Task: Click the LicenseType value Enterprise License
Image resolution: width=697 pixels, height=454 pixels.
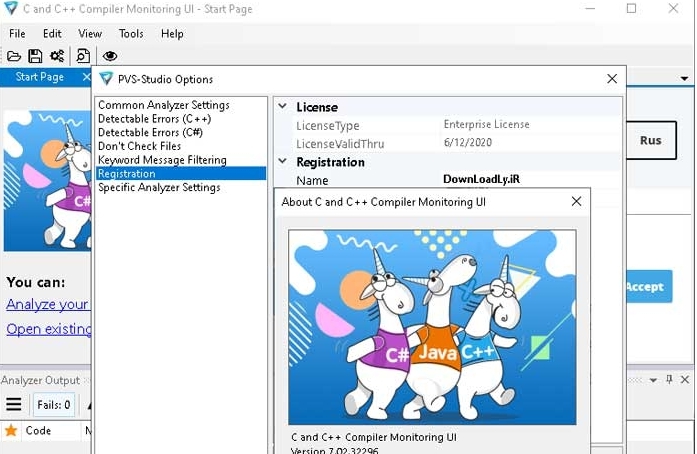Action: (x=487, y=125)
